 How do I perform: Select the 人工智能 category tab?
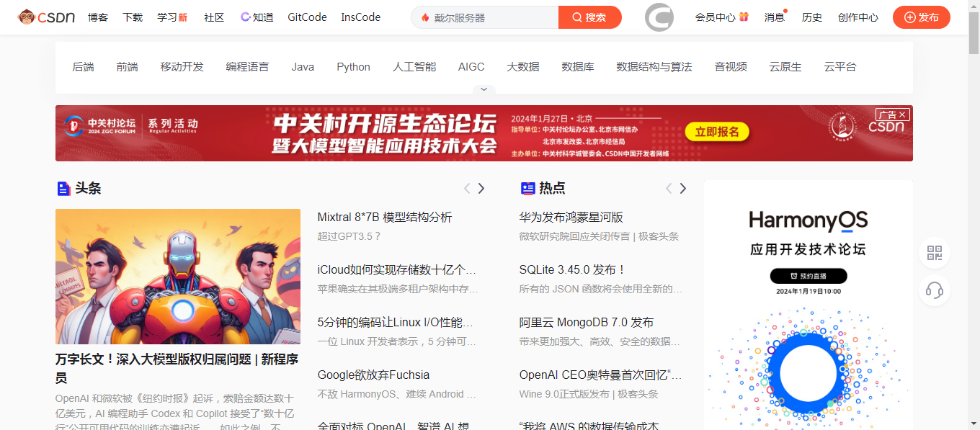(414, 67)
